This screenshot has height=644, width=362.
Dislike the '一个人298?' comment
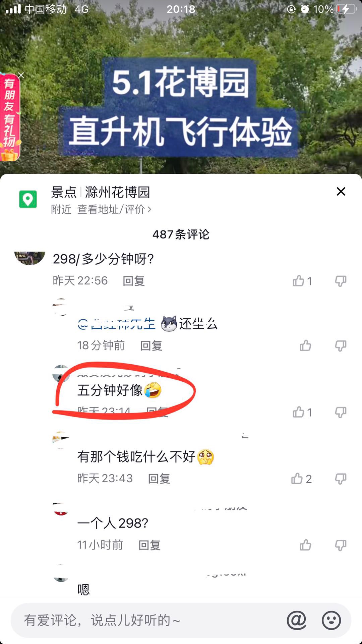point(341,545)
